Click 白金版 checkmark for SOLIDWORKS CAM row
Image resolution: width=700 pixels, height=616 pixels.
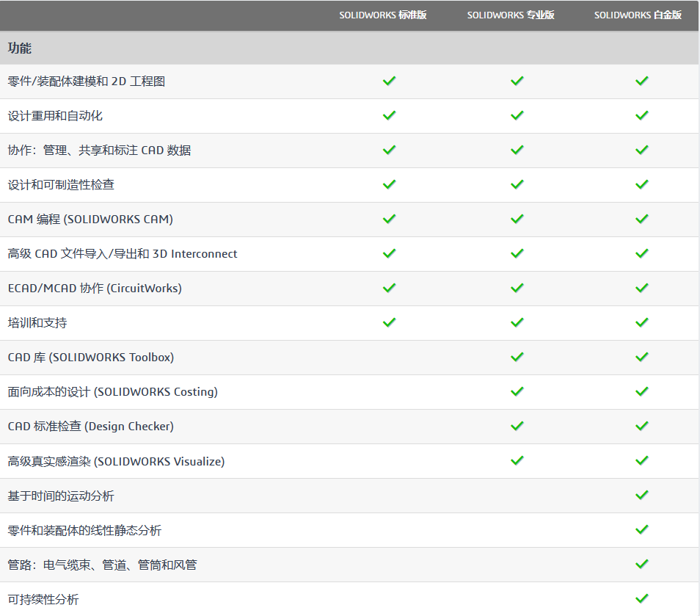(642, 219)
